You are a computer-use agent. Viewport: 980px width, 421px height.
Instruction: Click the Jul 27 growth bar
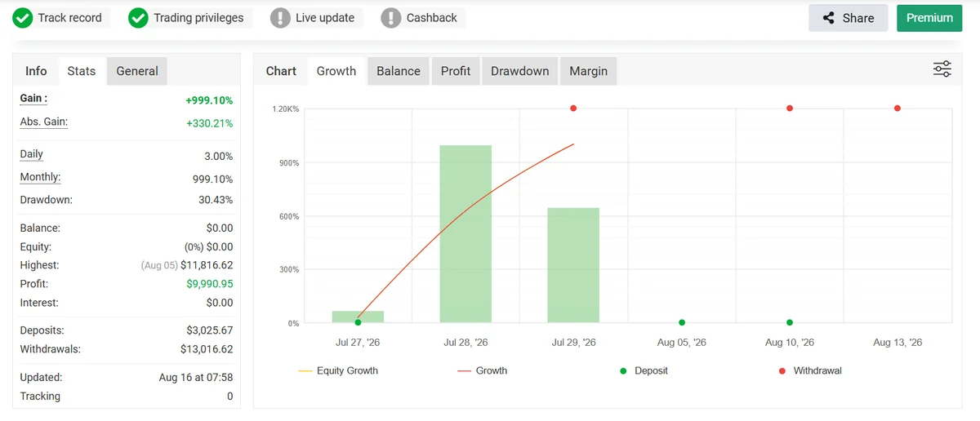(x=358, y=317)
